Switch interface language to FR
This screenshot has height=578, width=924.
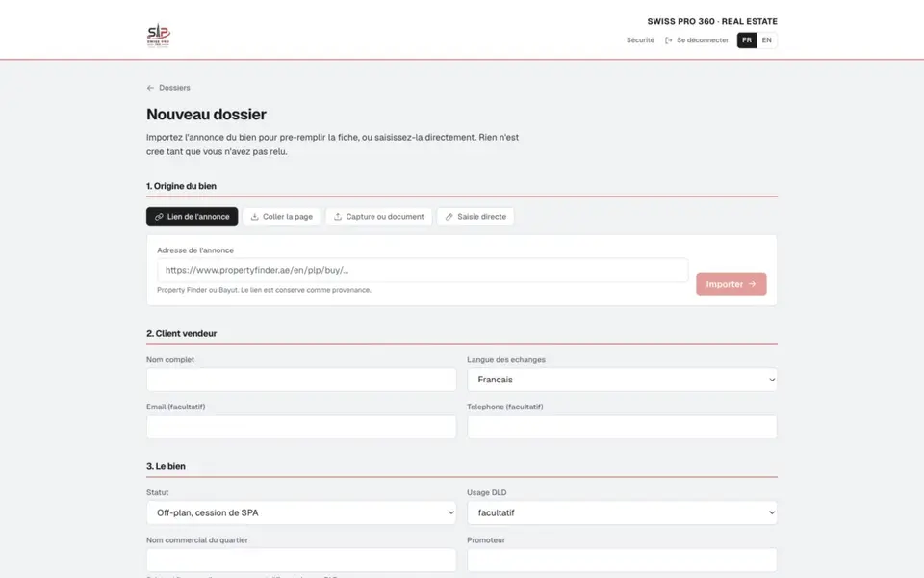tap(747, 40)
